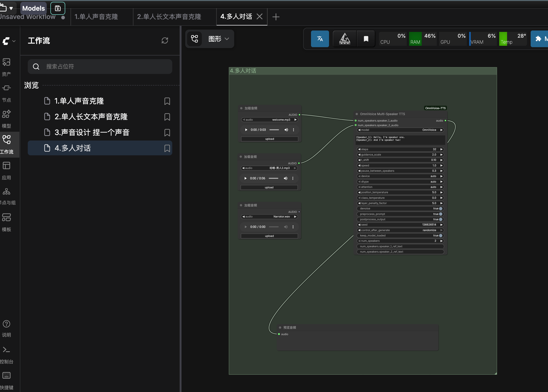This screenshot has height=392, width=548.
Task: Open the model OmniVoice combo selector
Action: pyautogui.click(x=400, y=130)
